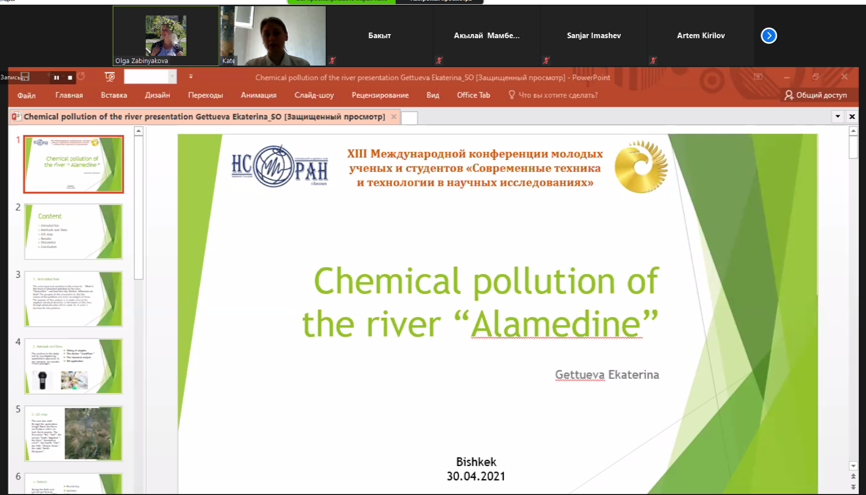Click the lightbulb Tell Me icon
866x495 pixels.
(x=511, y=95)
